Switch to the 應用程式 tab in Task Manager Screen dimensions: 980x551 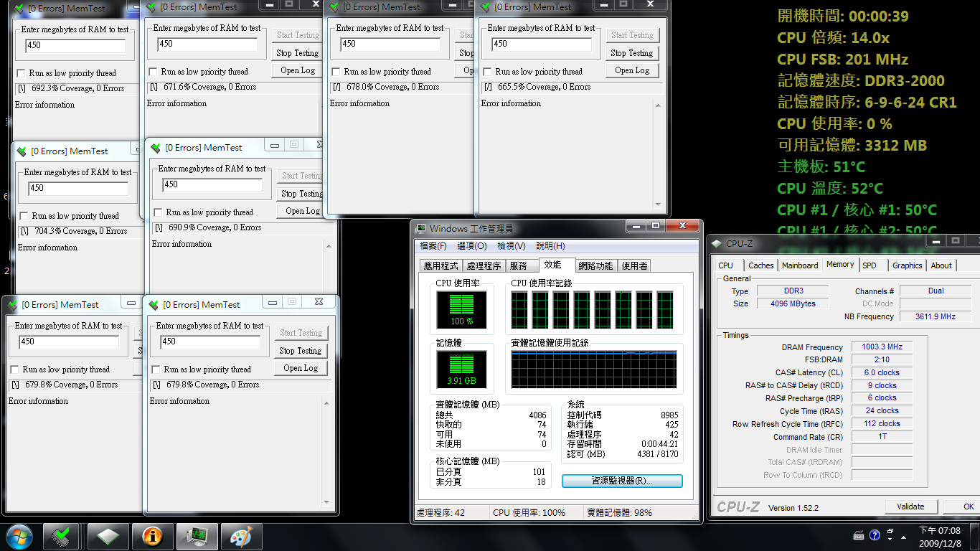pos(441,265)
